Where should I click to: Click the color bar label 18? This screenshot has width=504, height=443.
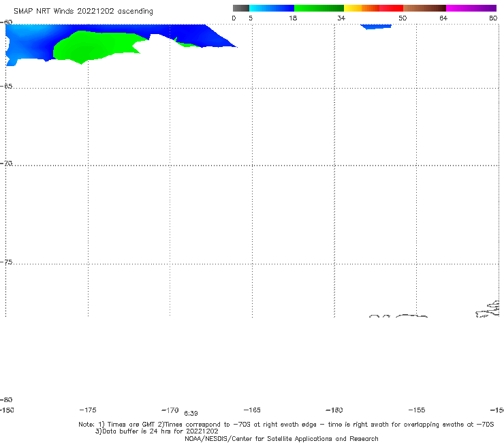pos(293,18)
